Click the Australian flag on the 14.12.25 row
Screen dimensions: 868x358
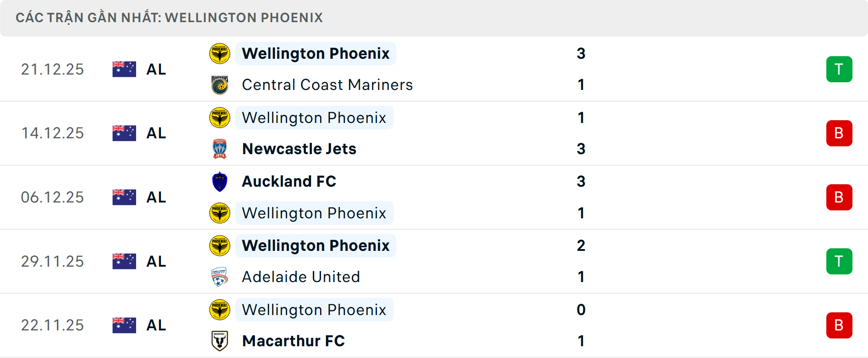(x=124, y=133)
